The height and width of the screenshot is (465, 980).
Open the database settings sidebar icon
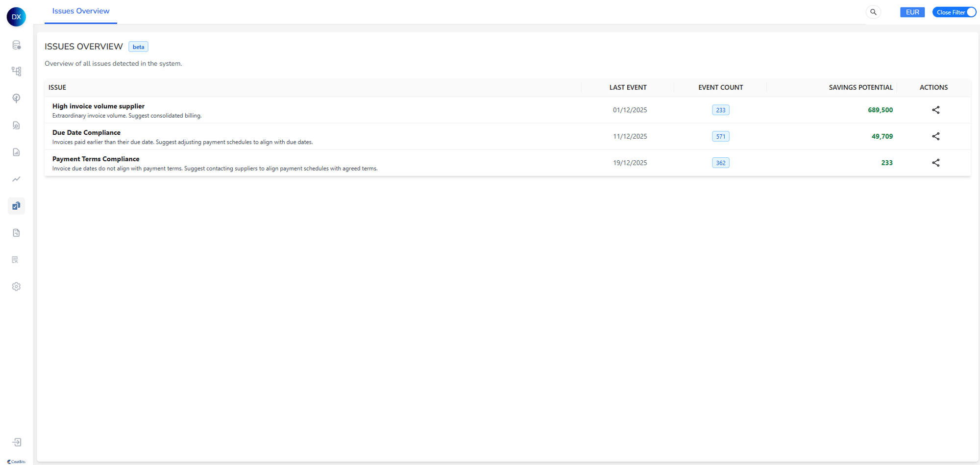point(16,45)
